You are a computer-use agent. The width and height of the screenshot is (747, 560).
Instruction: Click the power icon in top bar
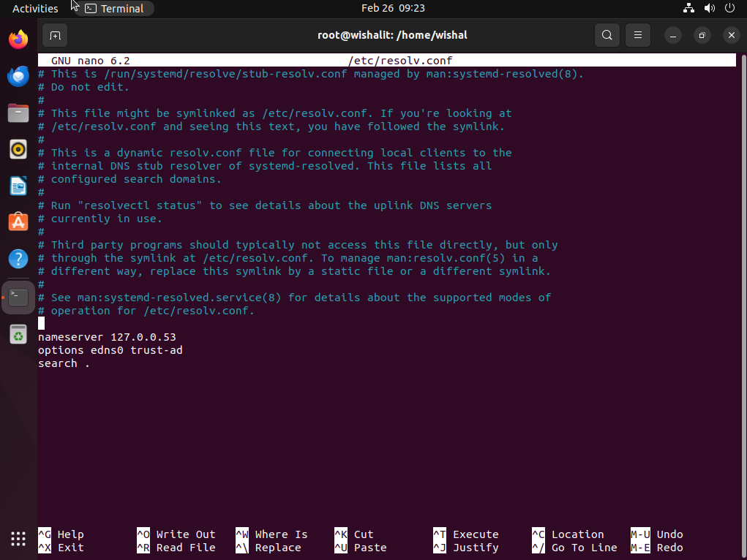(729, 8)
